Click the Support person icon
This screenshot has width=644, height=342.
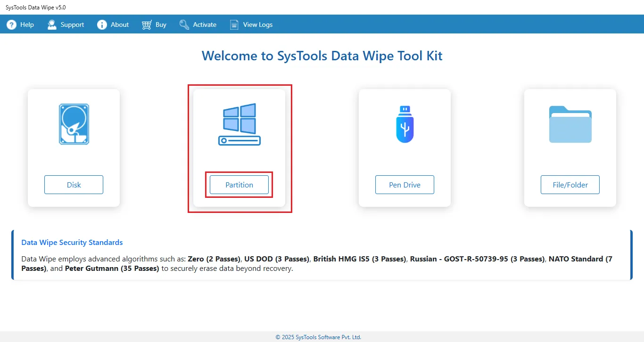[x=52, y=24]
